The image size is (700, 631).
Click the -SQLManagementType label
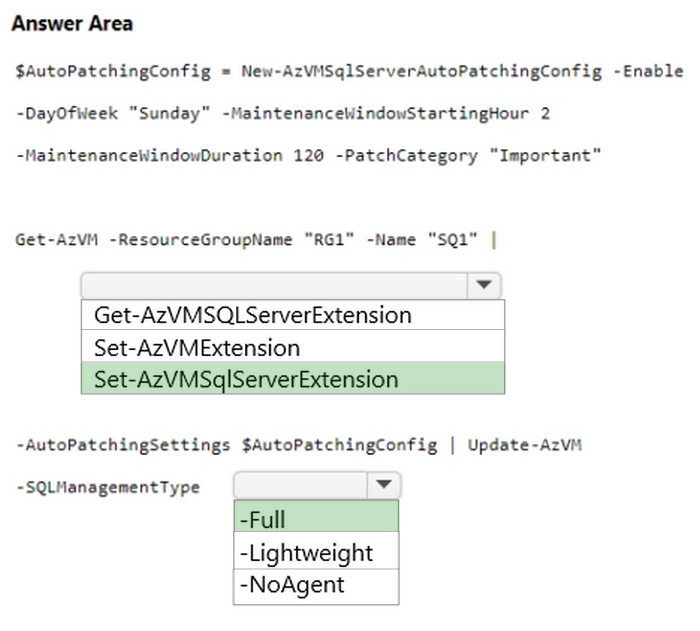108,487
